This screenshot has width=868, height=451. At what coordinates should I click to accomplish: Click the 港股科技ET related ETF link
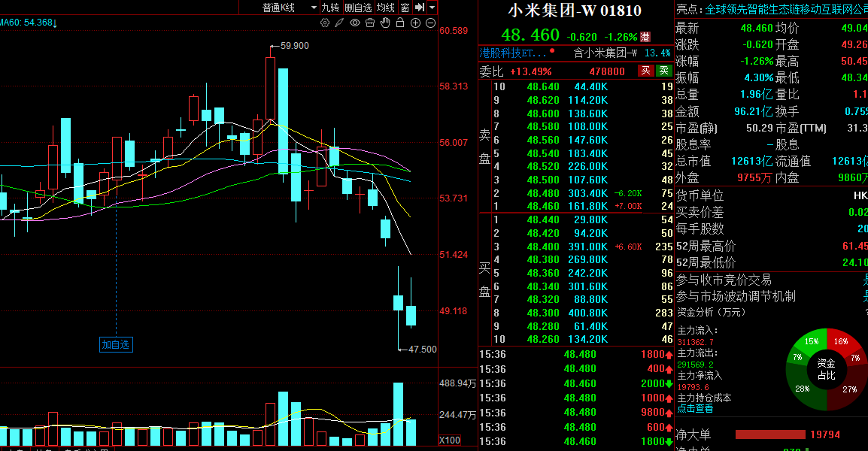(513, 53)
